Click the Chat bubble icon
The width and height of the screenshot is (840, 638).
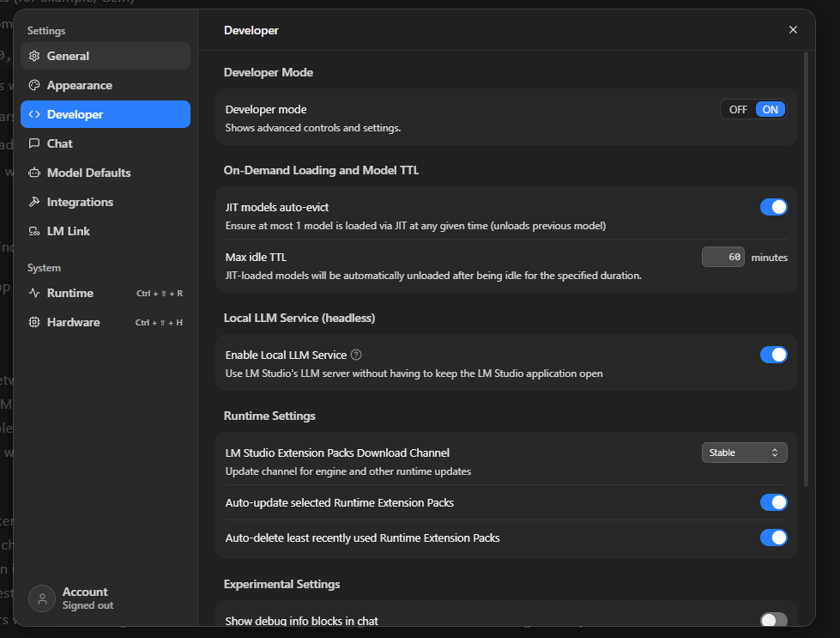[34, 143]
